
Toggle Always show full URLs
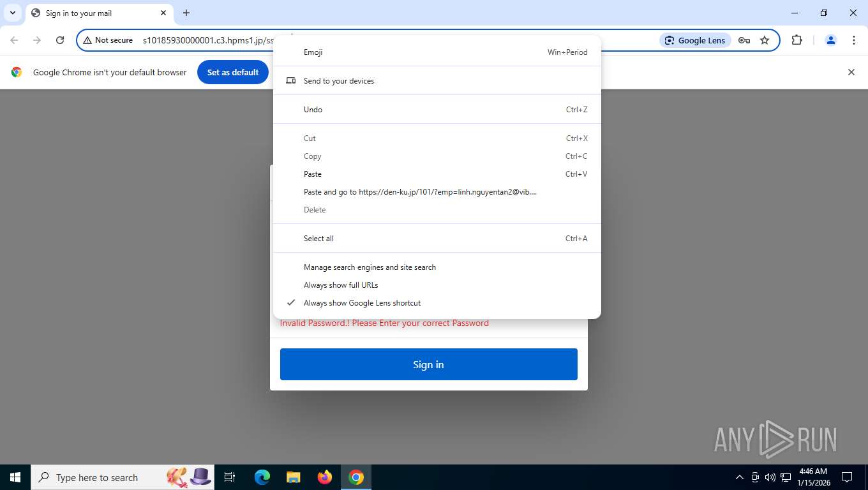[x=437, y=285]
